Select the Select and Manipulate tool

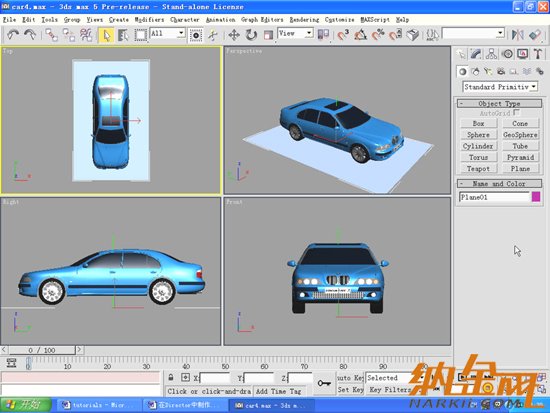click(213, 35)
